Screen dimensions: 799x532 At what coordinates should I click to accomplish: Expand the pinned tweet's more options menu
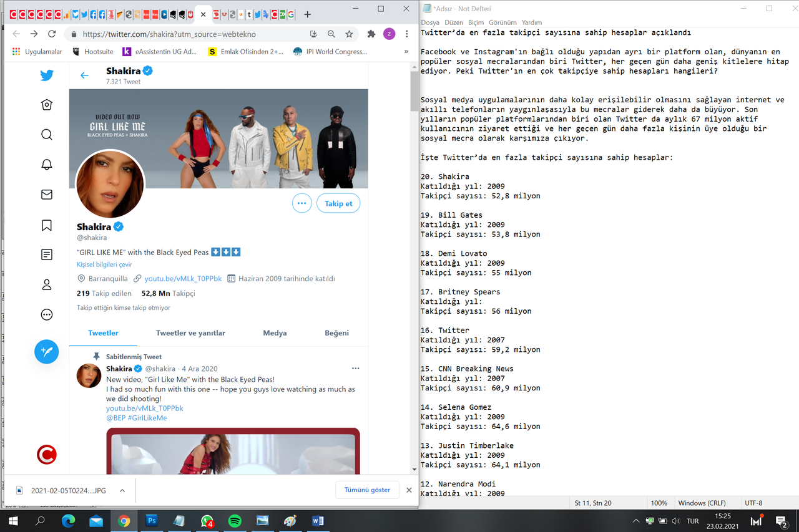point(355,369)
